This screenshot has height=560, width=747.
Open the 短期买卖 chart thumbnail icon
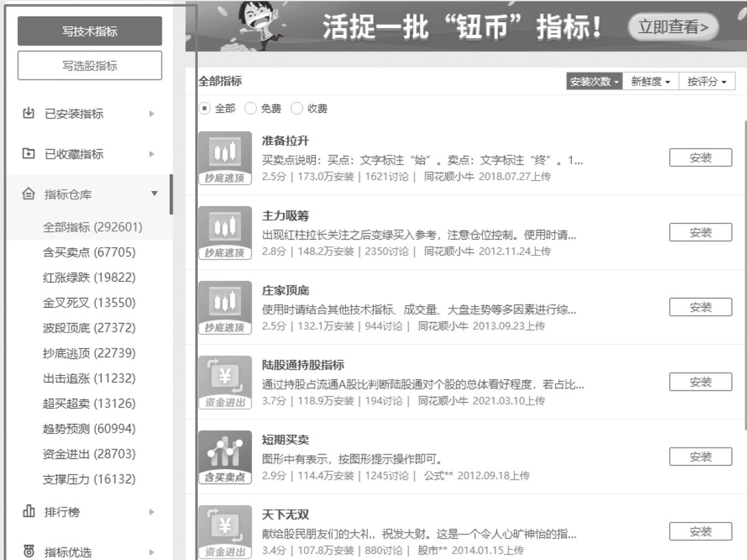point(225,457)
